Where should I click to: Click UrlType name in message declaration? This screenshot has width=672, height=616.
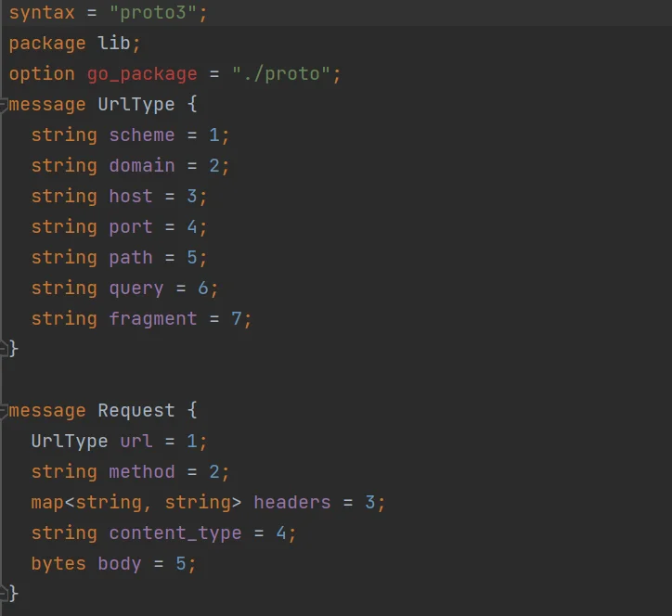point(136,105)
